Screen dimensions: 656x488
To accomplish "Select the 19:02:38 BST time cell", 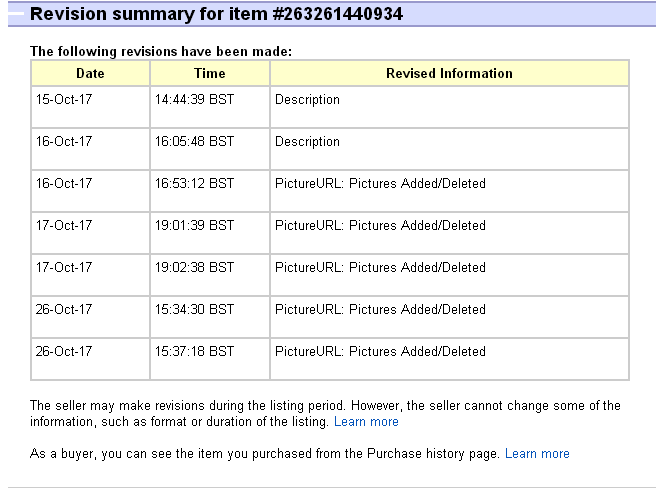I will (194, 268).
